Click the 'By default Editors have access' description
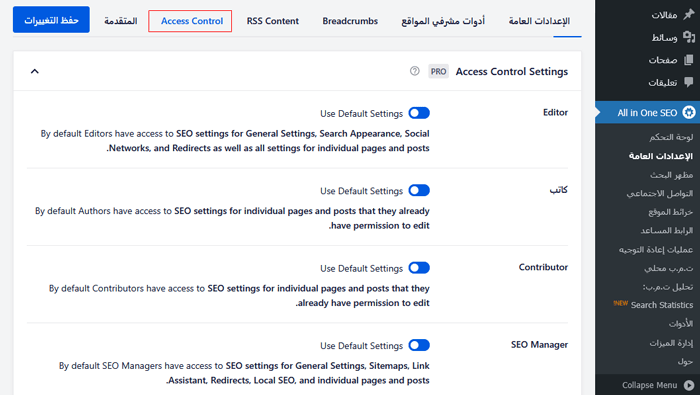 235,141
